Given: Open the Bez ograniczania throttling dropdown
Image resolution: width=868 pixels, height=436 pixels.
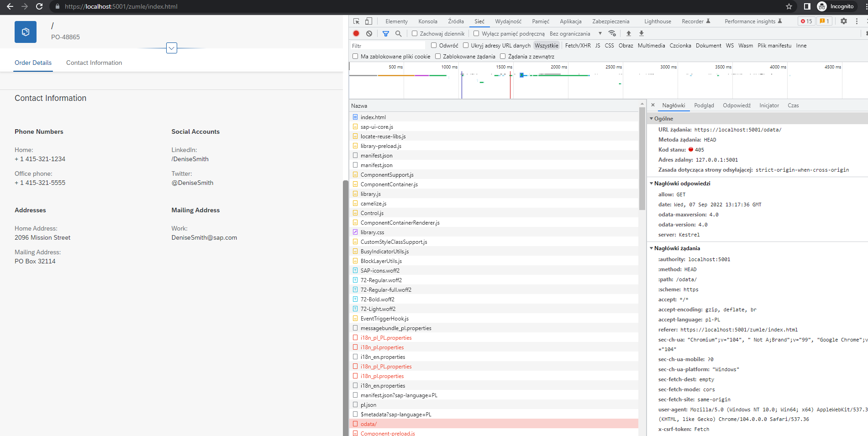Looking at the screenshot, I should pos(576,33).
